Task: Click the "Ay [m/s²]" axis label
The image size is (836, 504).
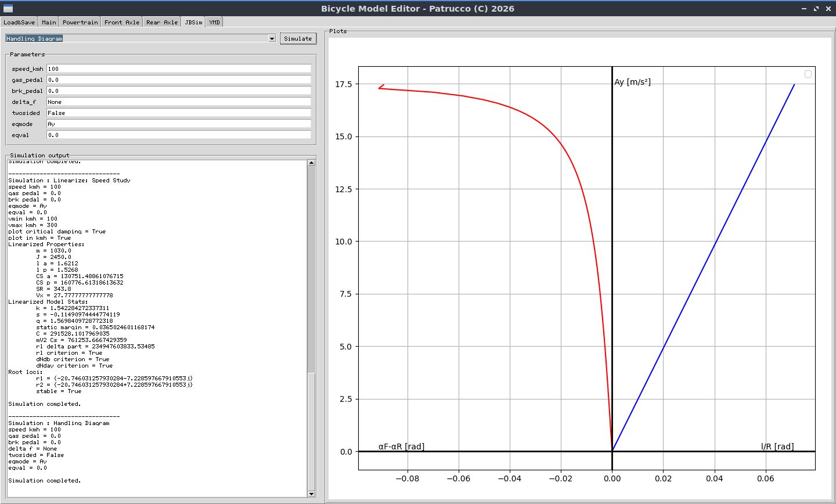Action: pos(632,82)
